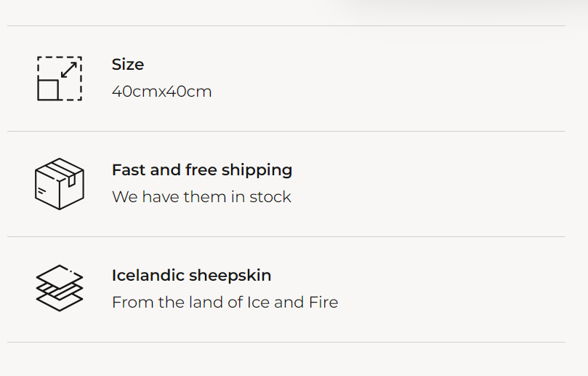Click the small solid square in the size icon

tap(48, 89)
